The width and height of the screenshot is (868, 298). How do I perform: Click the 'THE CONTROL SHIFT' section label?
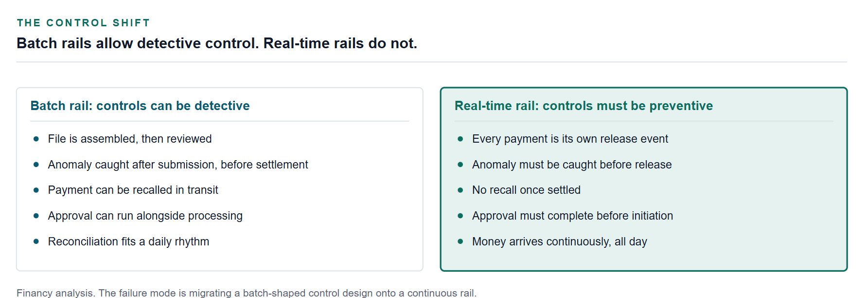[x=83, y=23]
